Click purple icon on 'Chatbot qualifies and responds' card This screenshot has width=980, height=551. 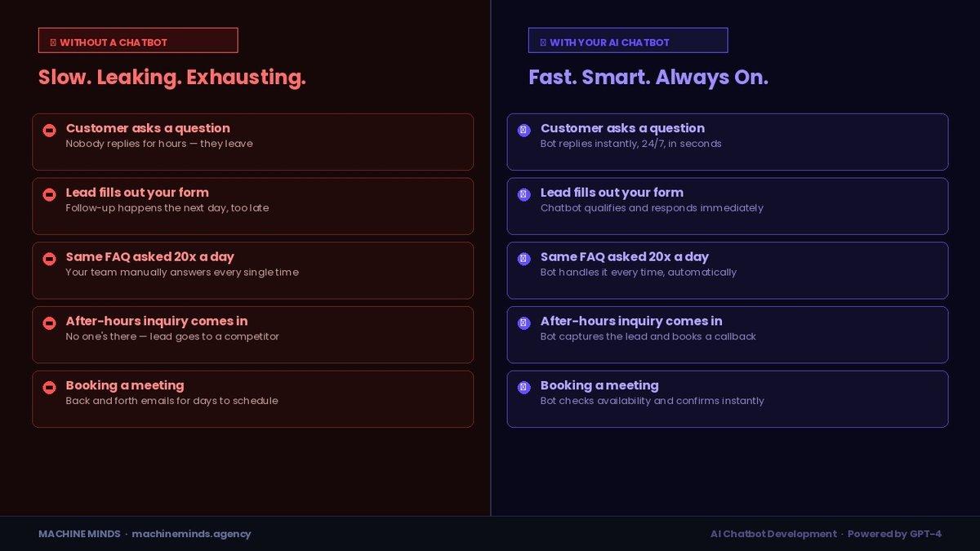524,195
